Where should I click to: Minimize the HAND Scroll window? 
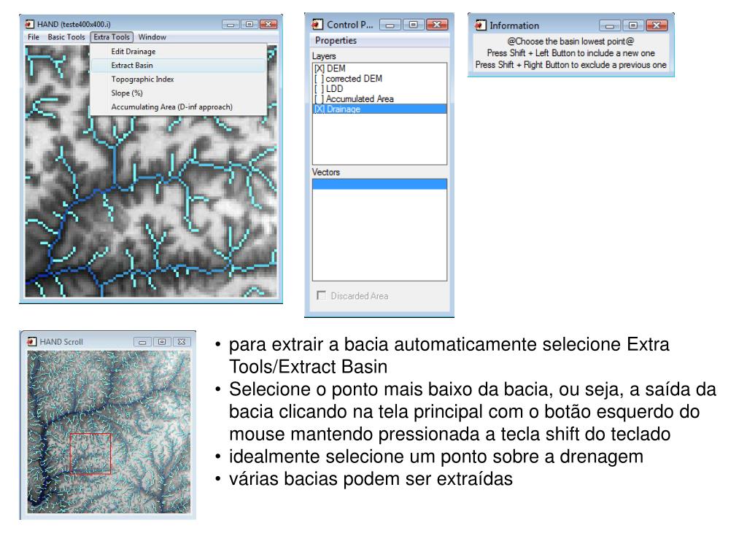(x=142, y=342)
